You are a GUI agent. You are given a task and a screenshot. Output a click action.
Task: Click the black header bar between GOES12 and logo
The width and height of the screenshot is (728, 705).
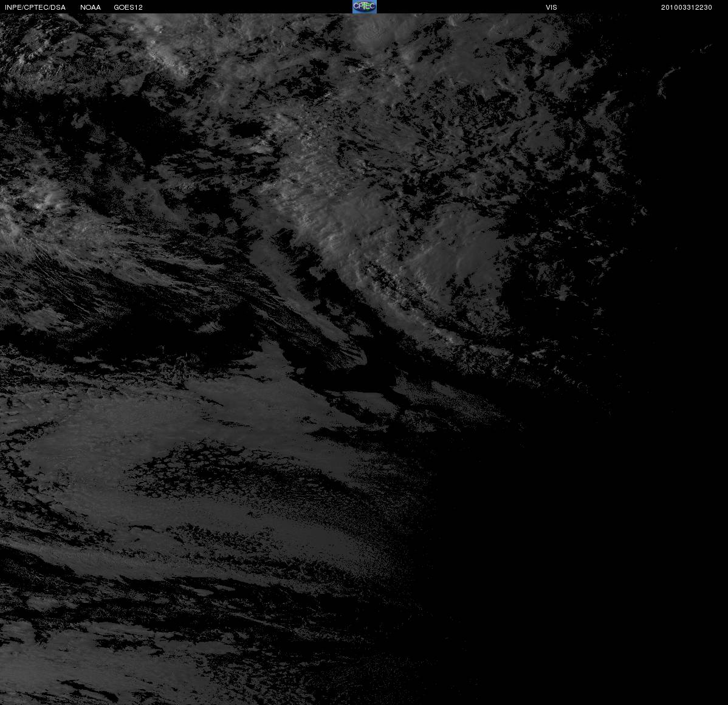point(246,7)
